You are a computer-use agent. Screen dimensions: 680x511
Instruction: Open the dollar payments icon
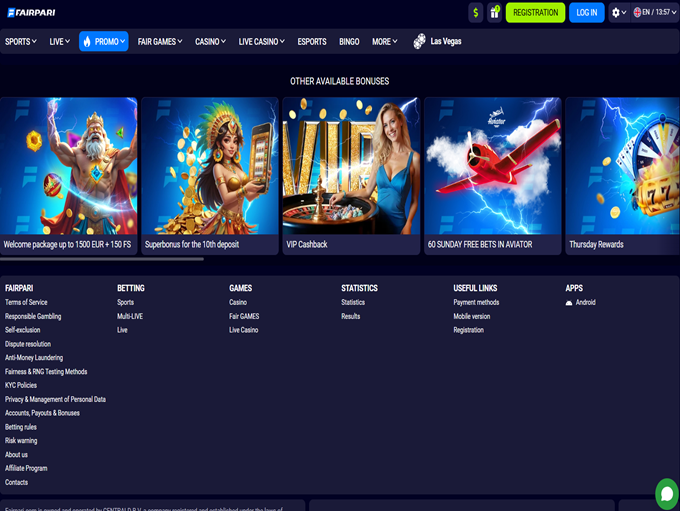pyautogui.click(x=475, y=13)
